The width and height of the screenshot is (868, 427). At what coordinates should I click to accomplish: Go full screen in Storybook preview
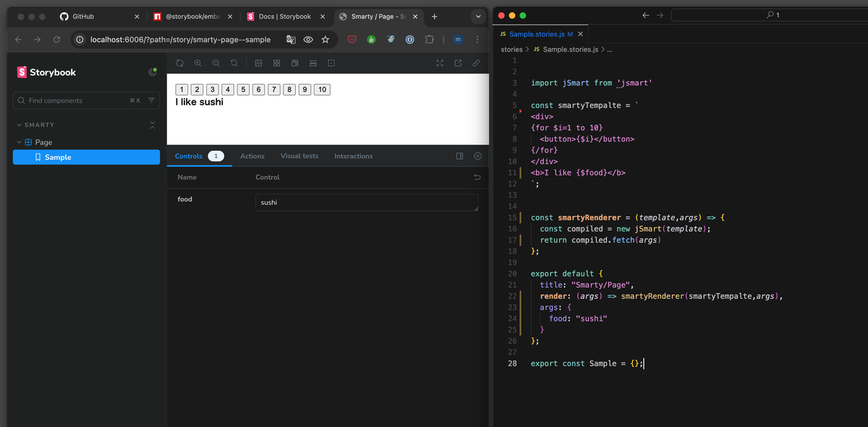(x=440, y=64)
